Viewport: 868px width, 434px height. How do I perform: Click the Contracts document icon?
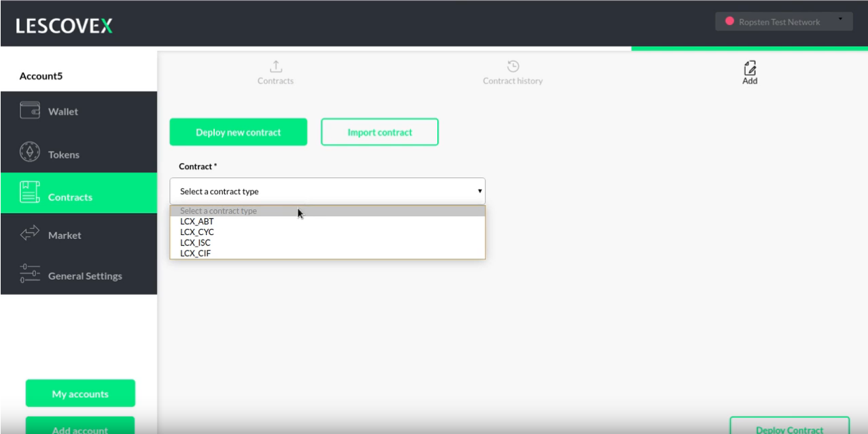[x=30, y=192]
